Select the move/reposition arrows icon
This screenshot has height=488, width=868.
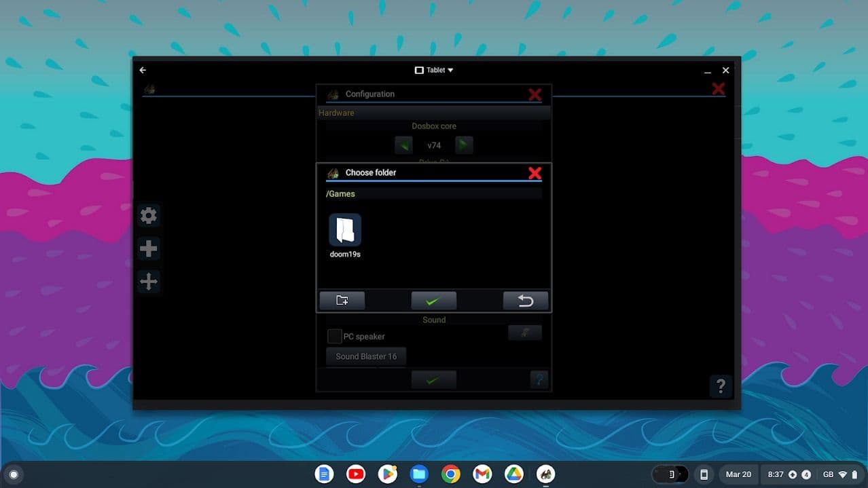tap(149, 281)
